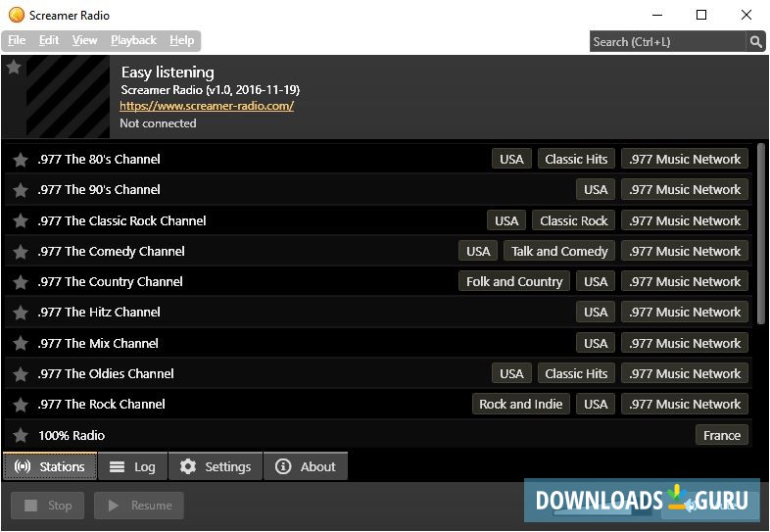Select the .977 The Comedy Channel station

(x=378, y=251)
